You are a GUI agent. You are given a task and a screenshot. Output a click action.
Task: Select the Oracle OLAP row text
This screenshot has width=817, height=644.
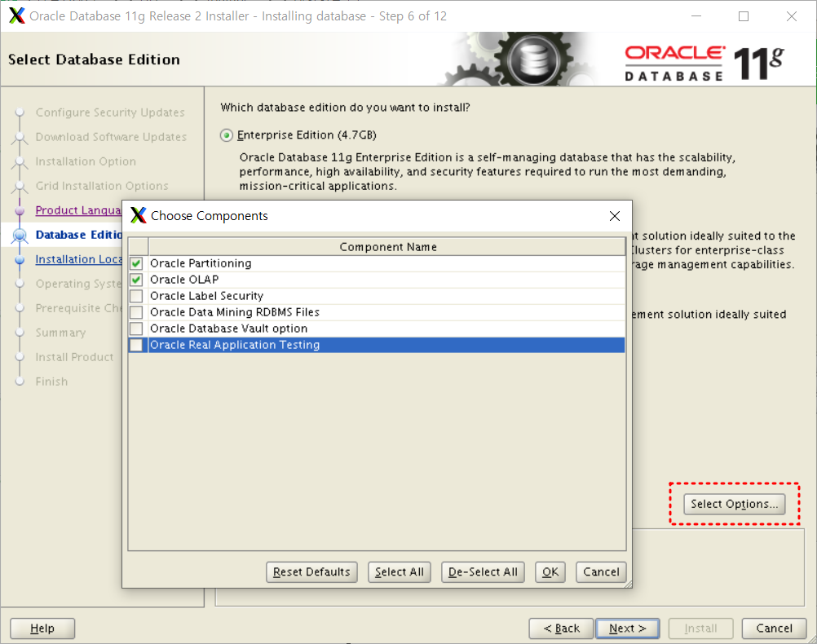184,280
